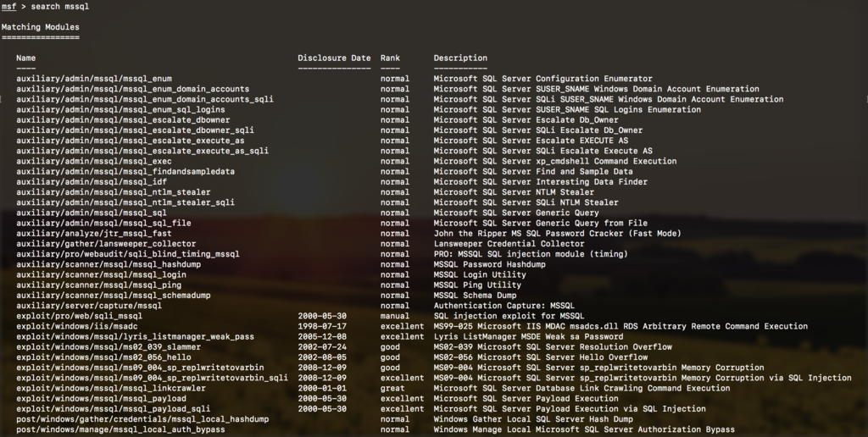This screenshot has width=868, height=437.
Task: Click the 'search mssql' command text
Action: (60, 7)
